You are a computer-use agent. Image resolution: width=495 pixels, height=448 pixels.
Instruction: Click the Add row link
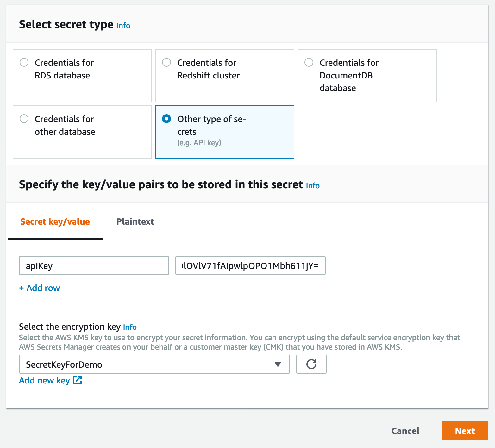(40, 288)
